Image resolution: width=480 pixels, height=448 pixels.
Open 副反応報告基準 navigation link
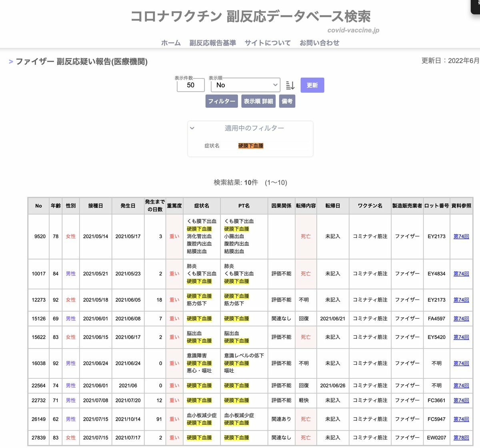(x=212, y=43)
